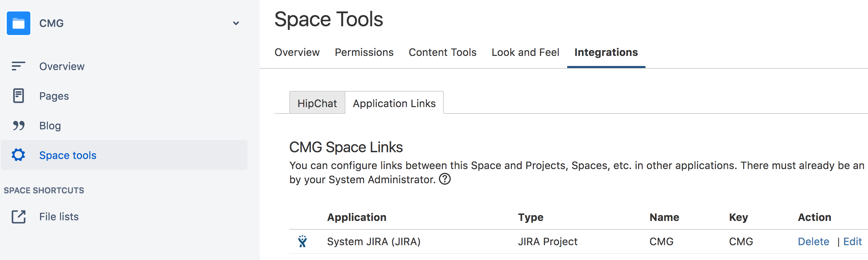Viewport: 868px width, 260px height.
Task: Click the Space Tools page title
Action: tap(329, 19)
